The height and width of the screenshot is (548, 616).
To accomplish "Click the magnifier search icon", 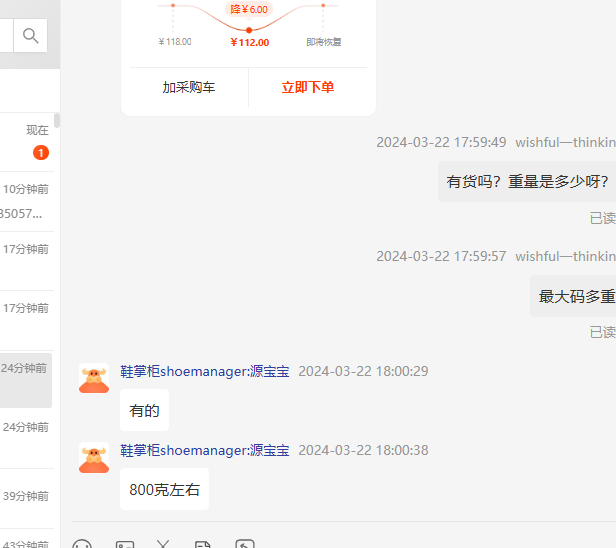I will 30,36.
